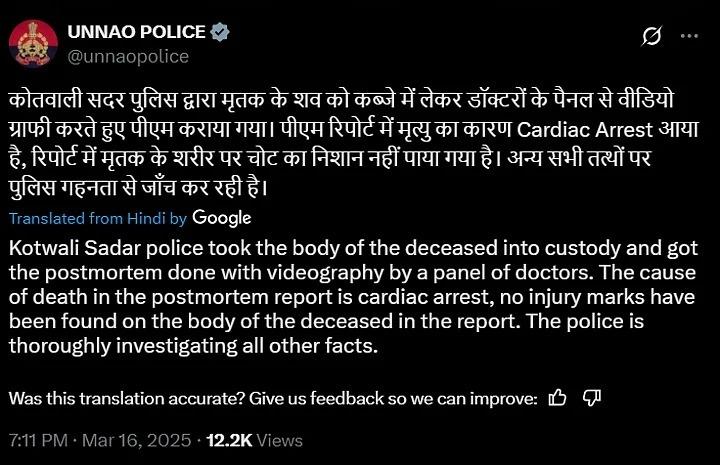Screen dimensions: 720x465
Task: Give thumbs up to the translation
Action: 558,398
